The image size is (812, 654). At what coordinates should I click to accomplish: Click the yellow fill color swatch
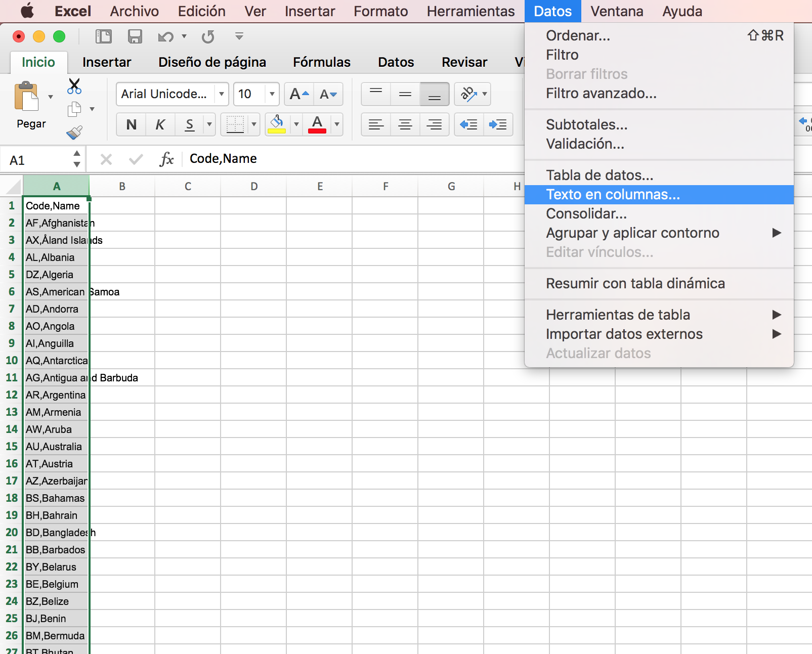tap(277, 131)
